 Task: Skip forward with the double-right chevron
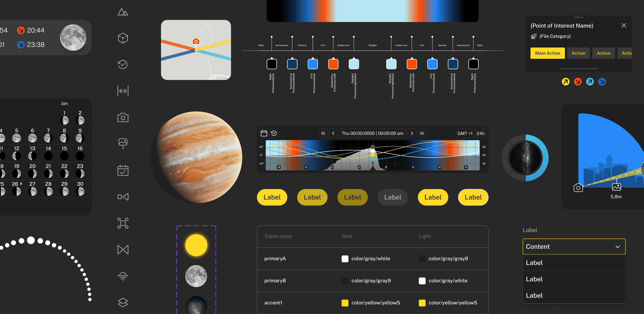coord(422,133)
